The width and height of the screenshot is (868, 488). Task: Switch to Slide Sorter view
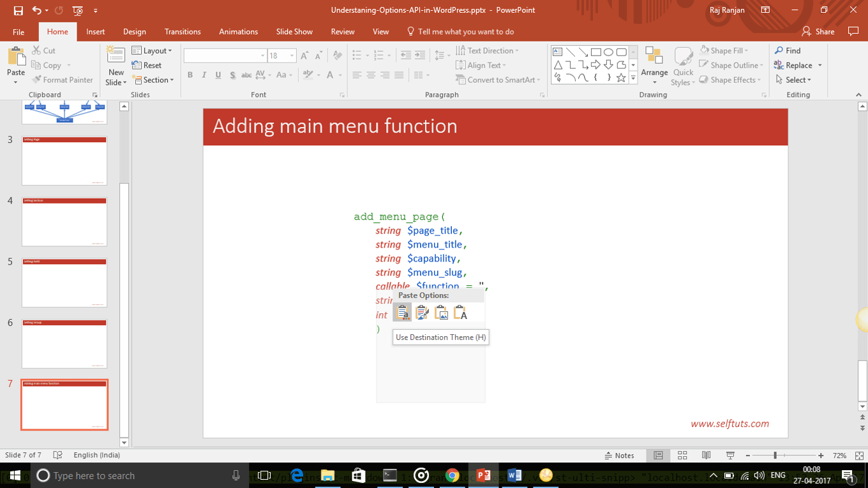(x=682, y=455)
